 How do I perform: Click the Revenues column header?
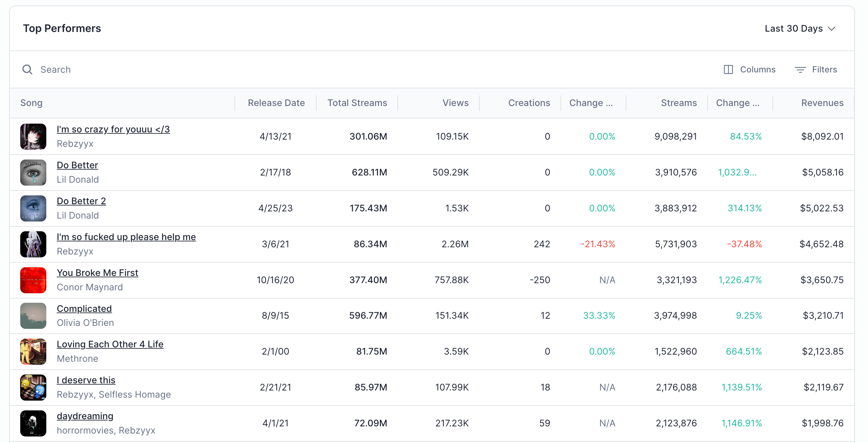point(822,103)
